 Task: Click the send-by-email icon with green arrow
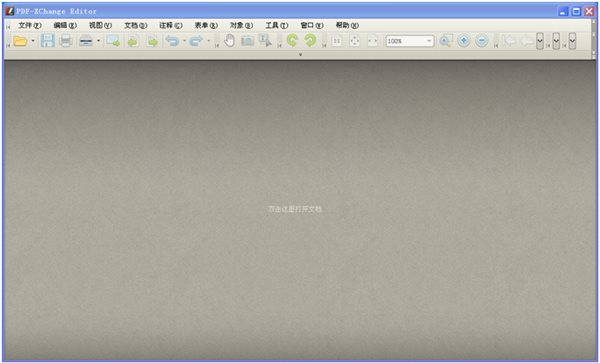(x=113, y=41)
